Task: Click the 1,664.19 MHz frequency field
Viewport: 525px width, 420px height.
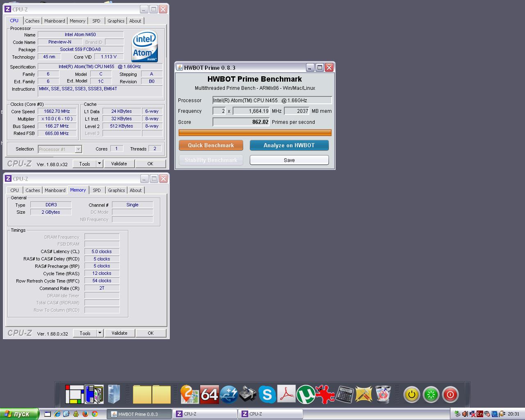Action: click(x=251, y=111)
